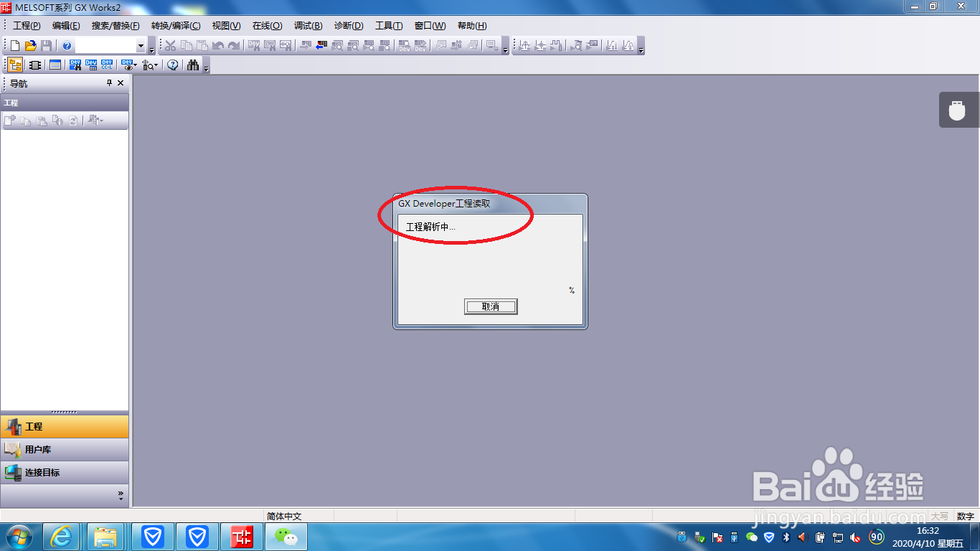The width and height of the screenshot is (980, 551).
Task: Click the new-item icon in 工程 panel toolbar
Action: tap(10, 121)
